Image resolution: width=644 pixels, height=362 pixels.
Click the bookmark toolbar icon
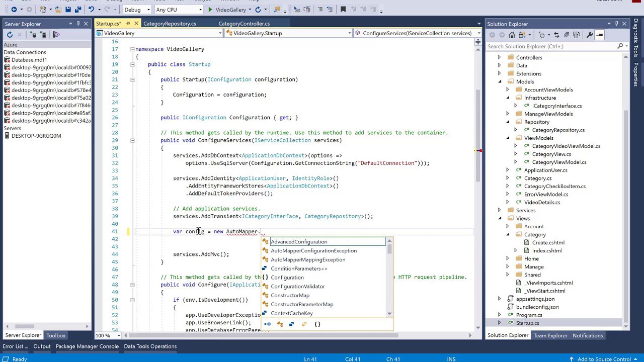343,10
